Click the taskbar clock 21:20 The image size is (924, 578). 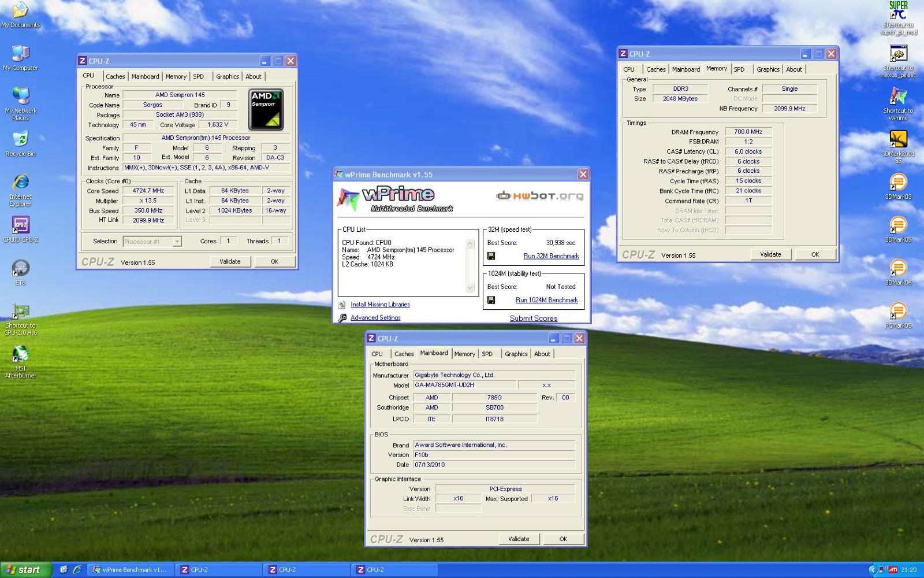pyautogui.click(x=908, y=570)
